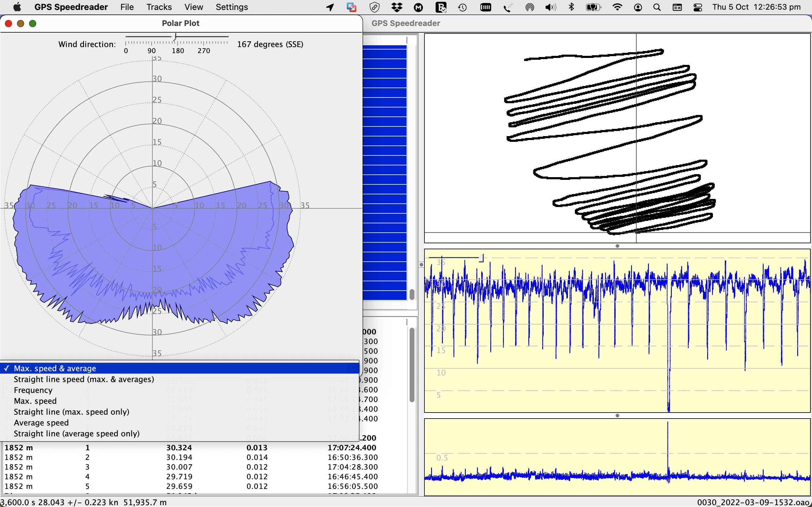The width and height of the screenshot is (812, 507).
Task: Click the Dropbox icon in the menu bar
Action: (396, 7)
